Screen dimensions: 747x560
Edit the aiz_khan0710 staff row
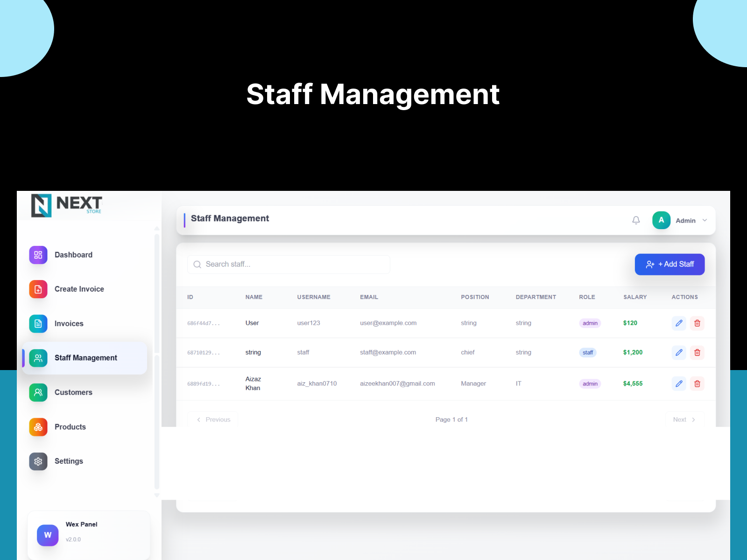(679, 384)
